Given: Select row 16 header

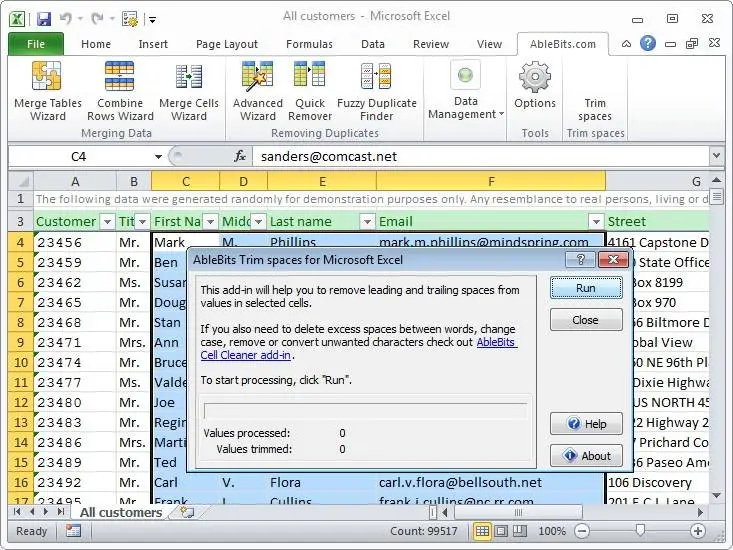Looking at the screenshot, I should tap(20, 482).
